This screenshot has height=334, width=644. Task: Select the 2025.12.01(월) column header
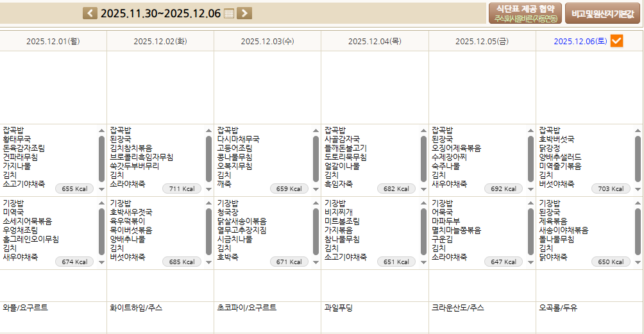pos(53,42)
